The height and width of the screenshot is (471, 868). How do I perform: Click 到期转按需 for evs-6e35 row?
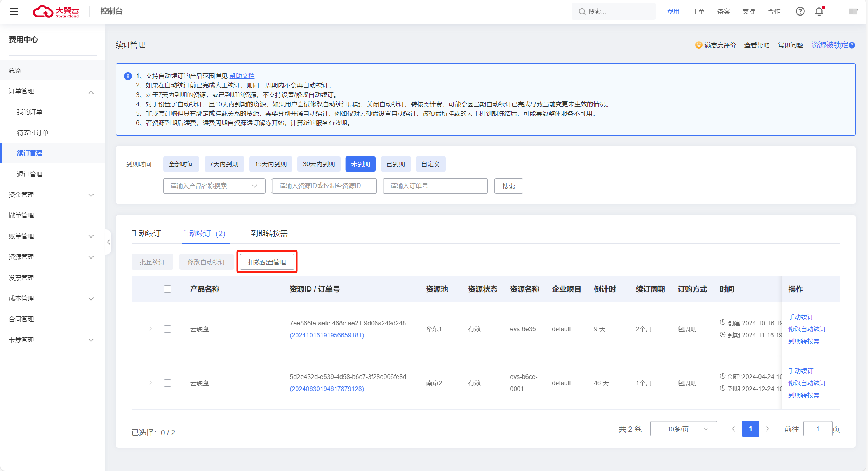coord(804,341)
